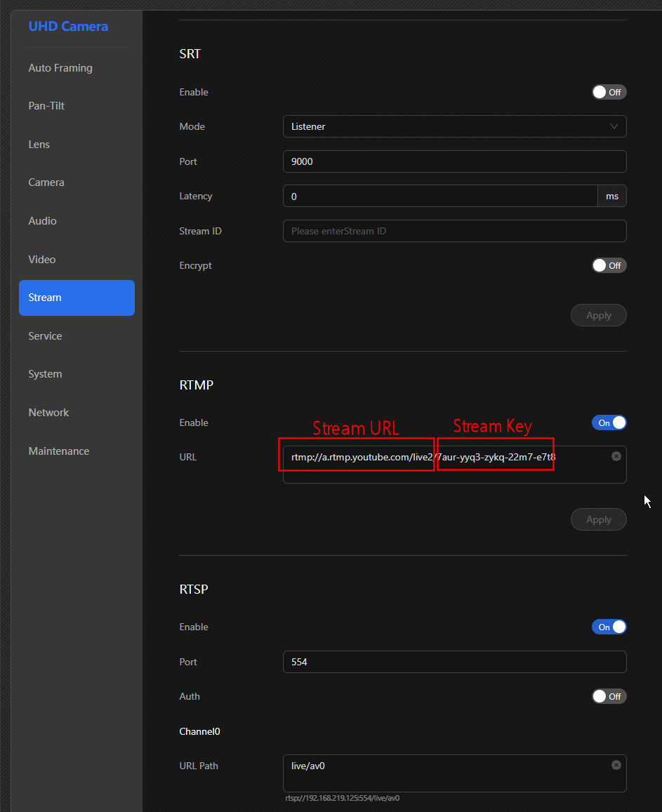
Task: Focus the Stream ID input field
Action: [x=454, y=231]
